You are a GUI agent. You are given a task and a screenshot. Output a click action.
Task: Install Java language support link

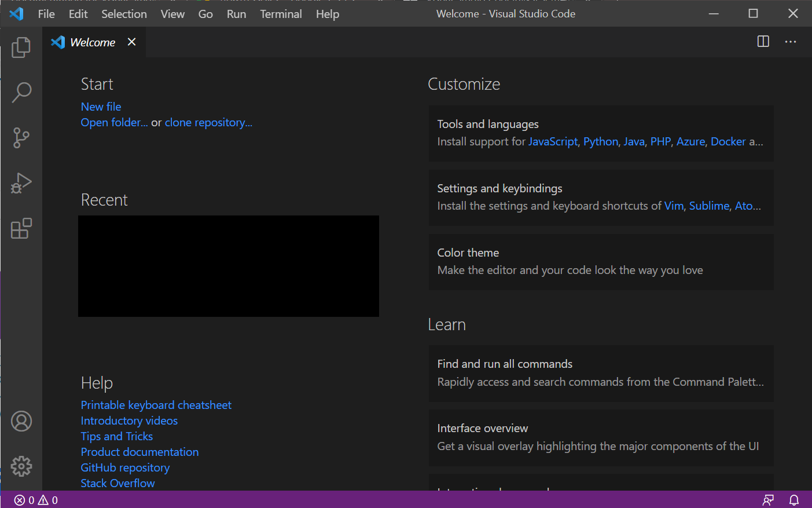[x=634, y=141]
